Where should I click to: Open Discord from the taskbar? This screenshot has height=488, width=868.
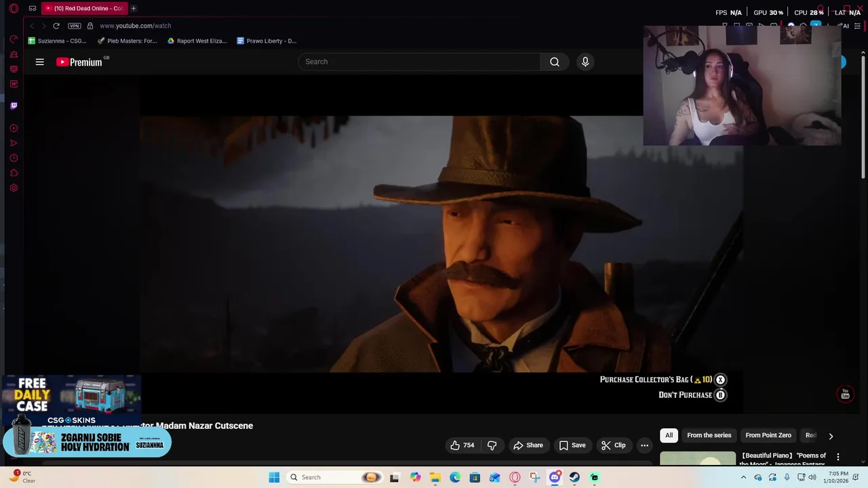555,477
